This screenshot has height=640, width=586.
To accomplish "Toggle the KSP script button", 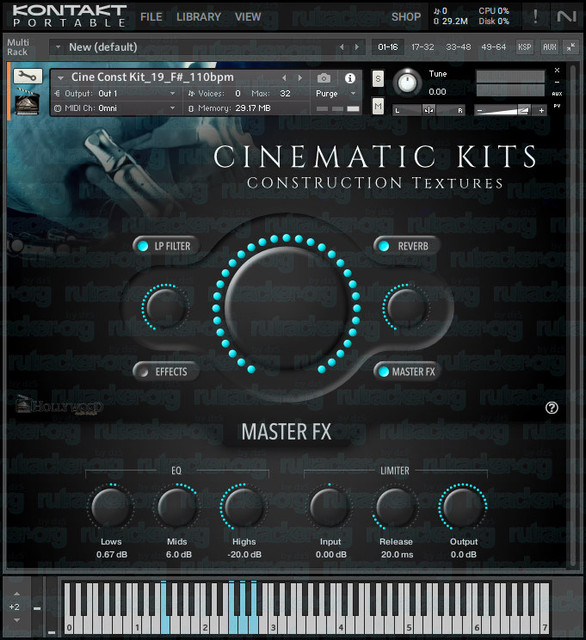I will (524, 47).
